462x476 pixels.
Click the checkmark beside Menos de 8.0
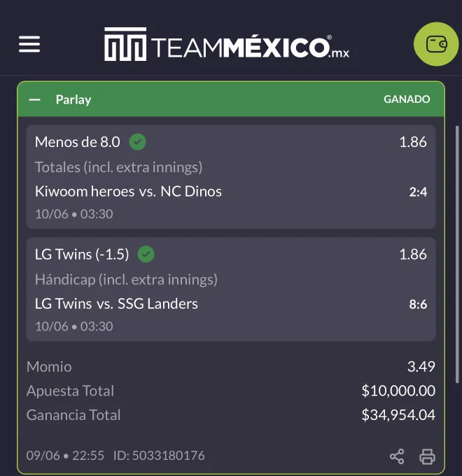click(x=137, y=142)
